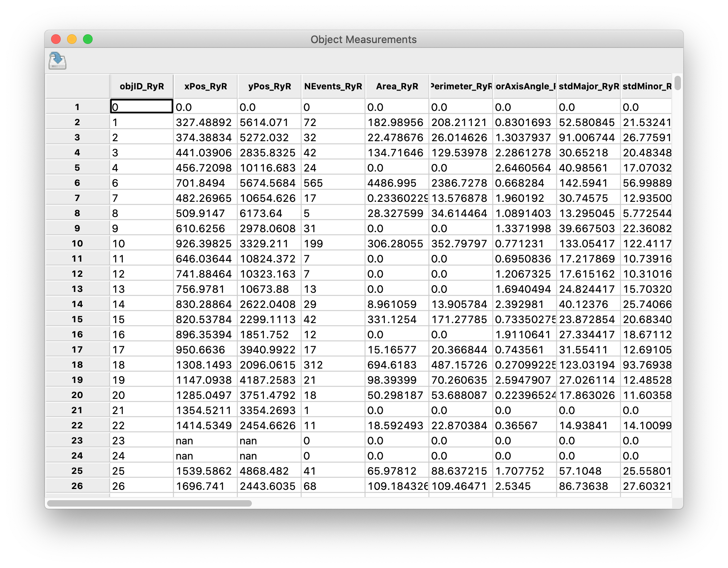This screenshot has width=728, height=568.
Task: Sort by the xPos_RyR column header
Action: pyautogui.click(x=206, y=86)
